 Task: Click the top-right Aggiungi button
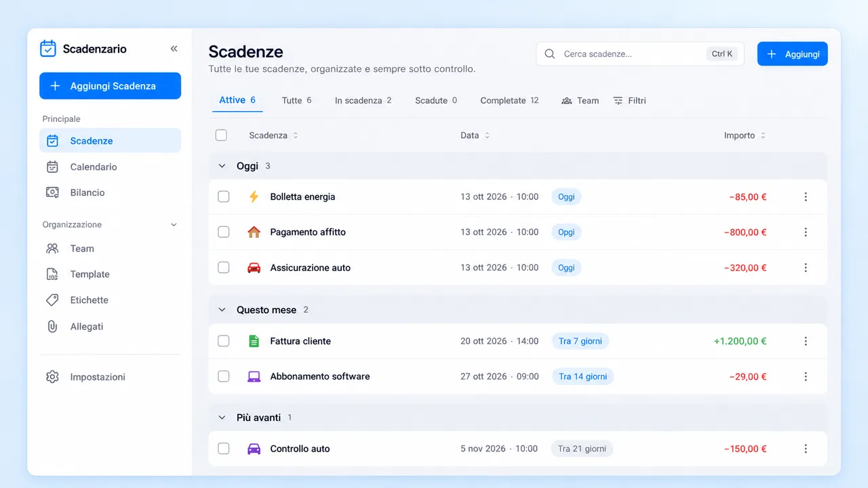tap(792, 54)
